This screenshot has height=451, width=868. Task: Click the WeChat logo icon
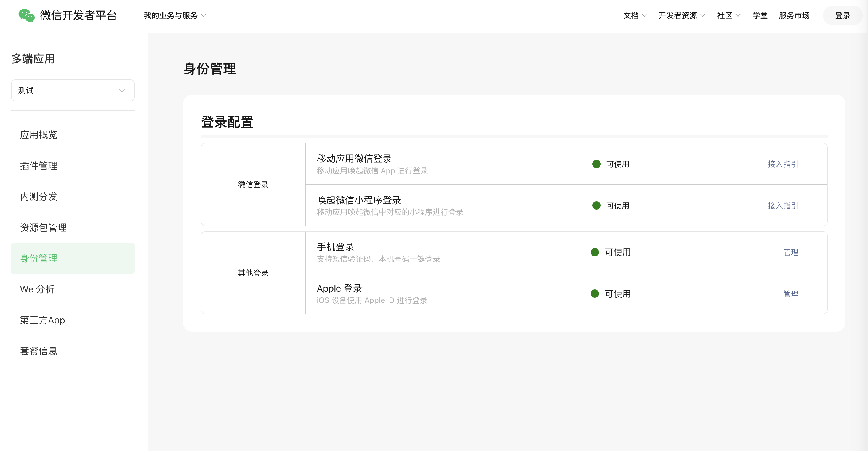26,15
